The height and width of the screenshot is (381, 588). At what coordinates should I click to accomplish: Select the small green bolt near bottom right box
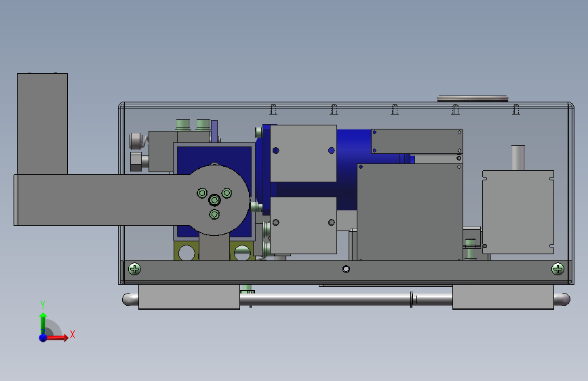[471, 249]
